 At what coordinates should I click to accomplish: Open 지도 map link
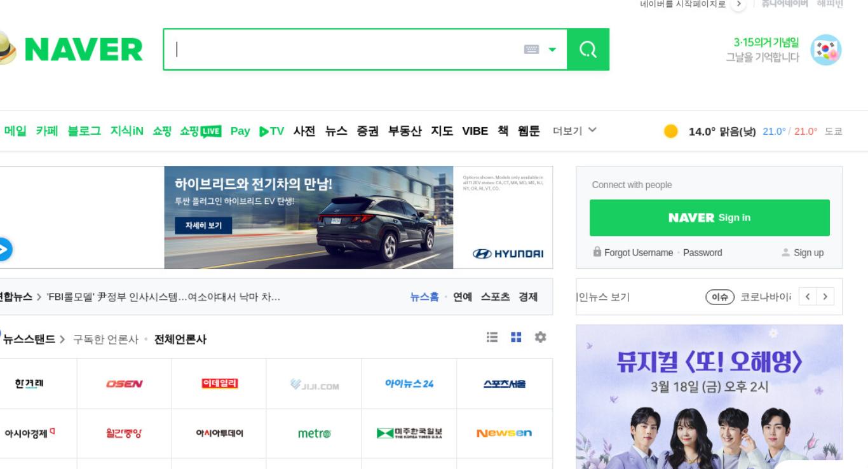(442, 131)
